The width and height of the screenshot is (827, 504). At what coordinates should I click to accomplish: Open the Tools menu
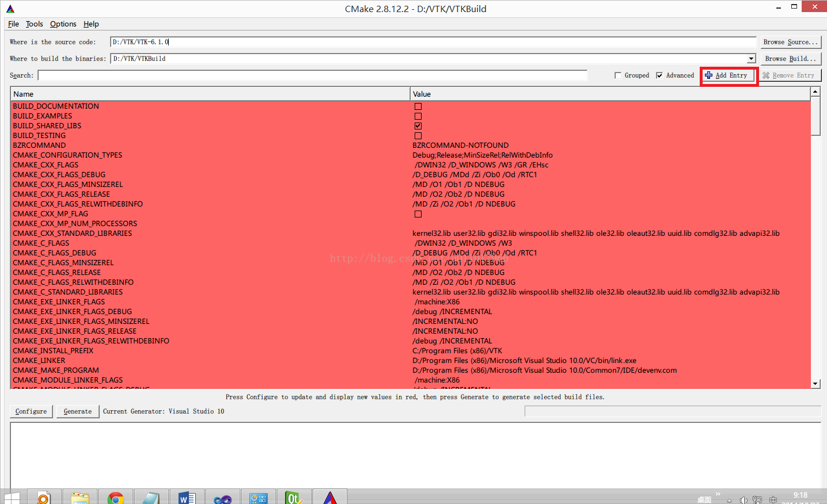point(34,24)
